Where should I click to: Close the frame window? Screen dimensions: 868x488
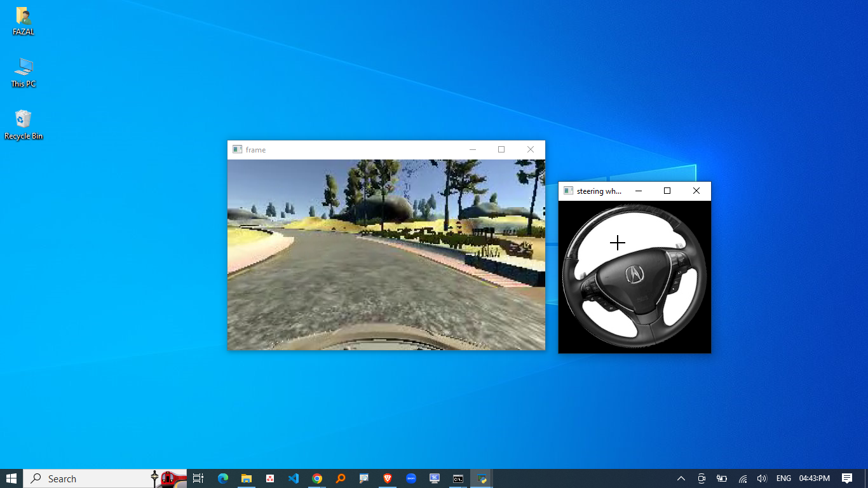[x=531, y=149]
